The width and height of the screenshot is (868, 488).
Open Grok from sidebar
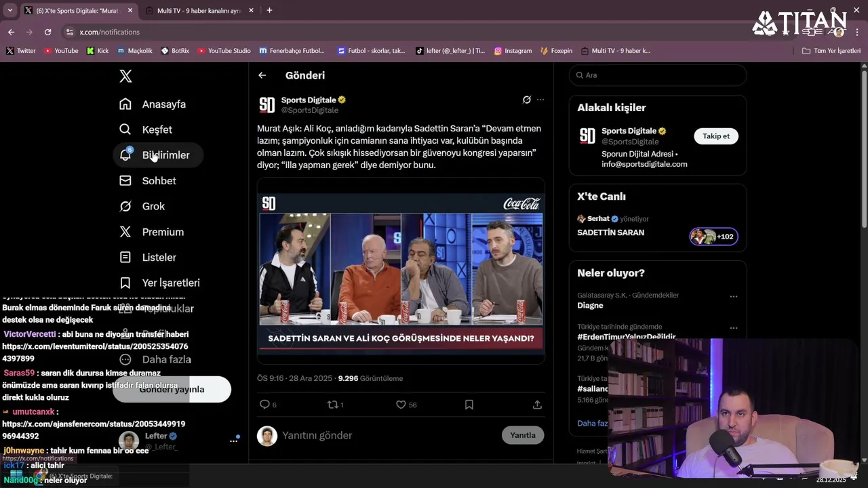tap(142, 206)
